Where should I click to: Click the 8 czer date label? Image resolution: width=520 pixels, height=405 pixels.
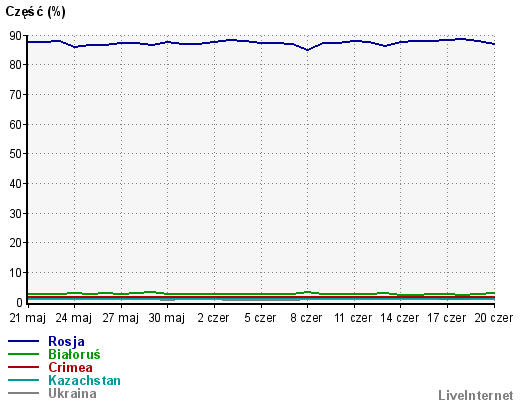[306, 318]
